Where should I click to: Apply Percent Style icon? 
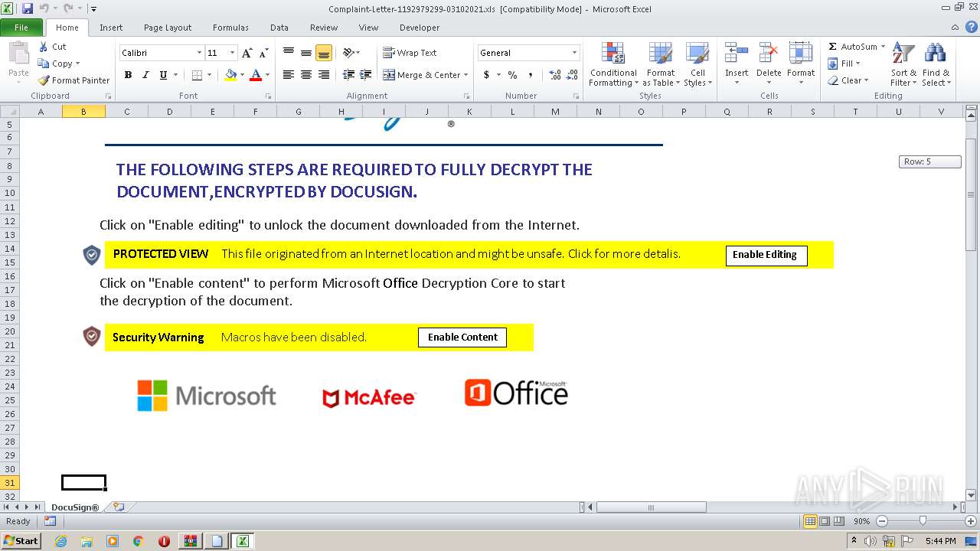[512, 75]
